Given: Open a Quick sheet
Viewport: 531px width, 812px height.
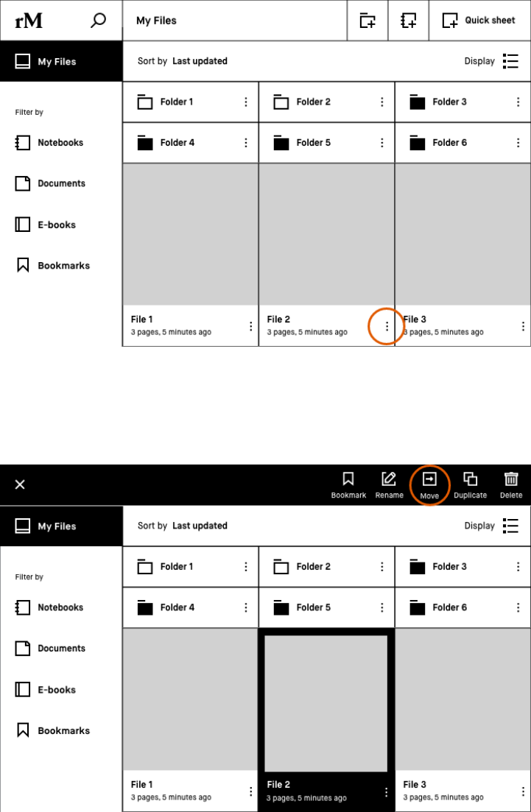Looking at the screenshot, I should pyautogui.click(x=479, y=21).
